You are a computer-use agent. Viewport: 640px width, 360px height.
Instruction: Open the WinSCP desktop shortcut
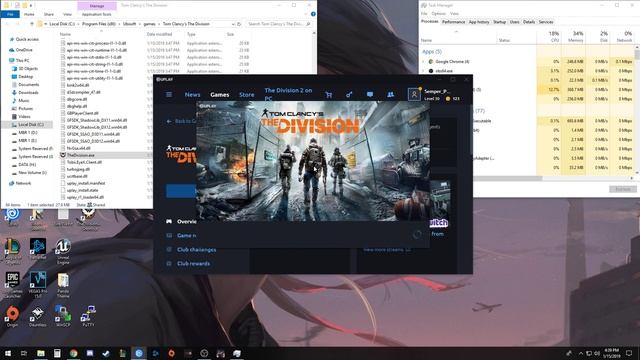click(63, 317)
